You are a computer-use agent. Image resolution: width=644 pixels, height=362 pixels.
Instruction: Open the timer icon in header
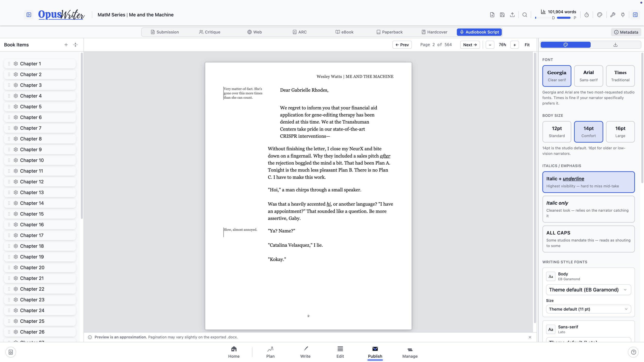[x=587, y=15]
